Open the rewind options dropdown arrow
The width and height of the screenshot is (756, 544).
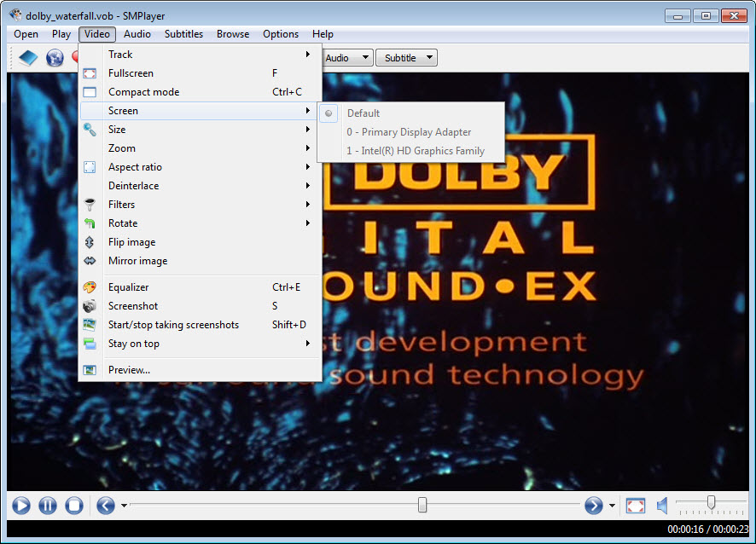pyautogui.click(x=124, y=506)
